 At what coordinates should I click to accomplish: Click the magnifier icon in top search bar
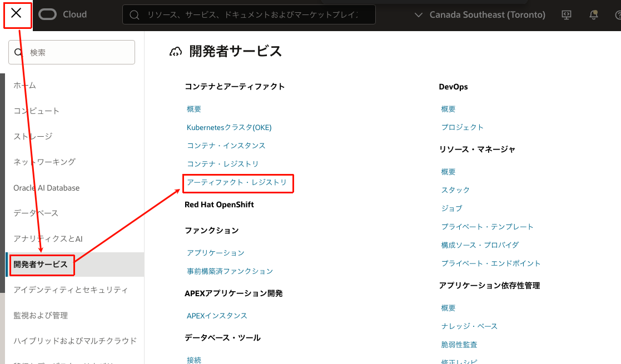135,15
